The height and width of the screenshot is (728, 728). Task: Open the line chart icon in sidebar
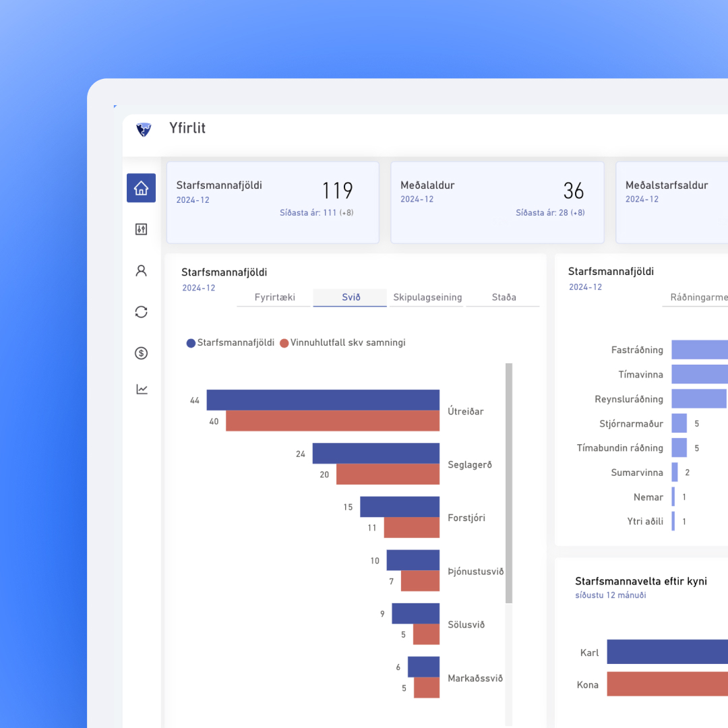(142, 389)
